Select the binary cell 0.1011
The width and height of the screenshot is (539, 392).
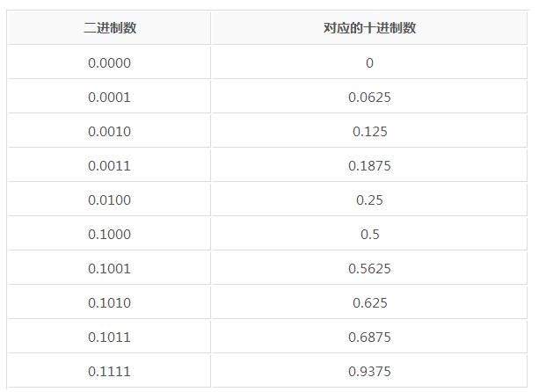coord(110,337)
